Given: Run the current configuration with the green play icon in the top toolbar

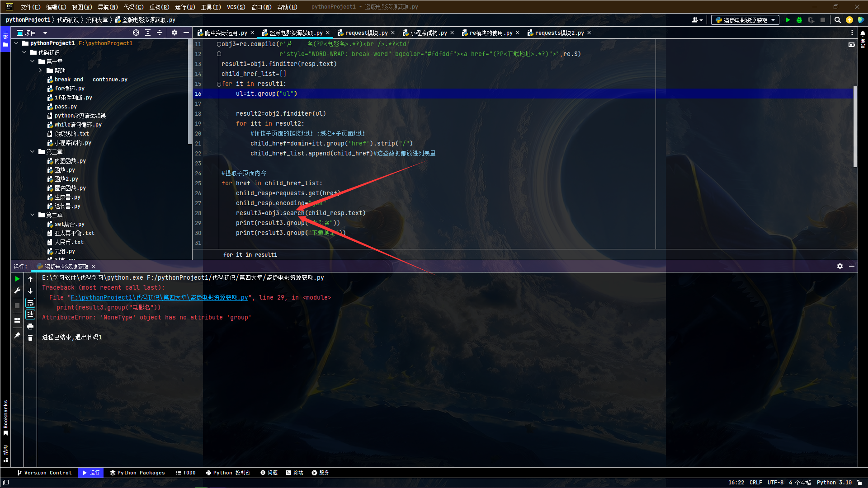Looking at the screenshot, I should (788, 20).
